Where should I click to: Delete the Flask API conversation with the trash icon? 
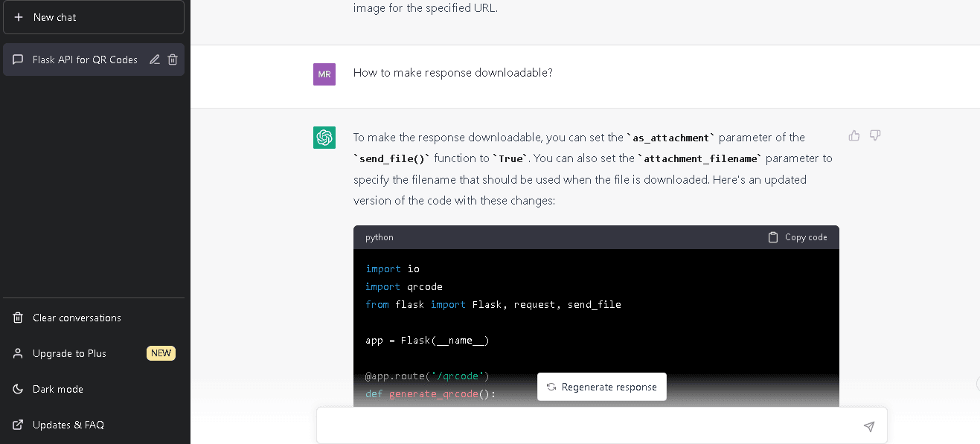pyautogui.click(x=173, y=59)
